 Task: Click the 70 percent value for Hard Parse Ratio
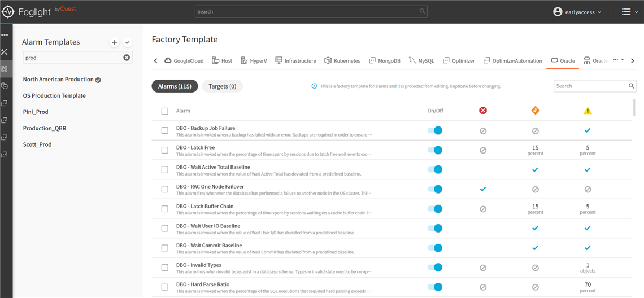pos(588,287)
